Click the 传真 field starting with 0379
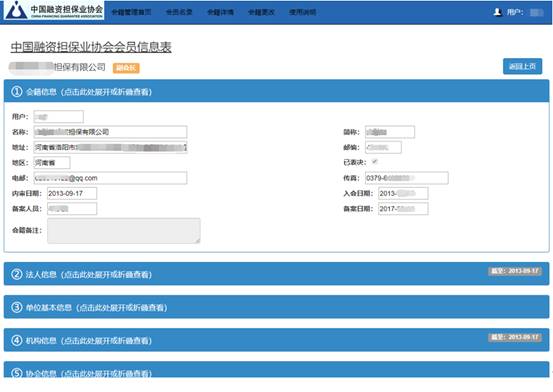This screenshot has width=553, height=392. tap(407, 178)
